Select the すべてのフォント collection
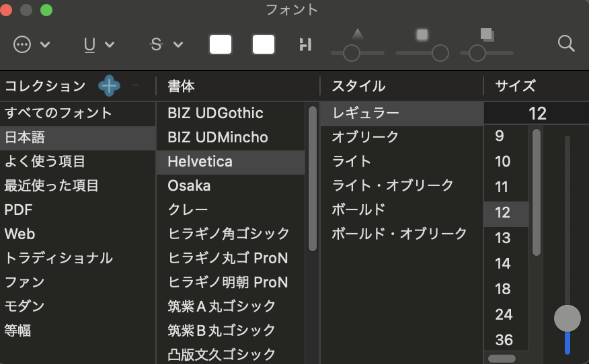Viewport: 589px width, 364px height. click(x=78, y=113)
